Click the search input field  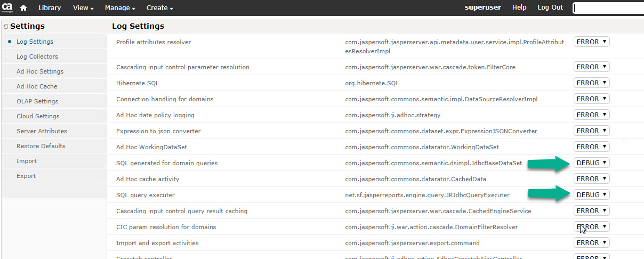[608, 8]
